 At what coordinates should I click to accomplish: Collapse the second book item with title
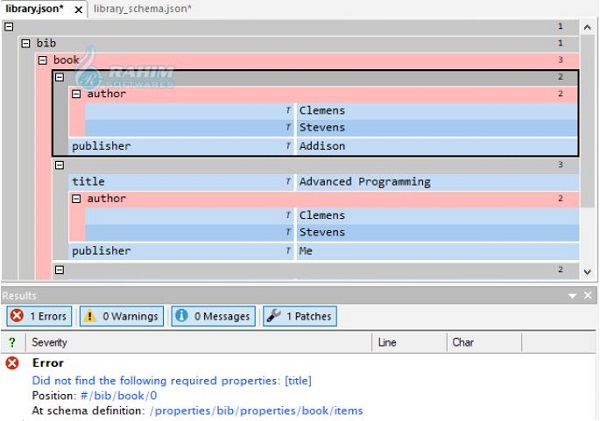click(x=59, y=165)
